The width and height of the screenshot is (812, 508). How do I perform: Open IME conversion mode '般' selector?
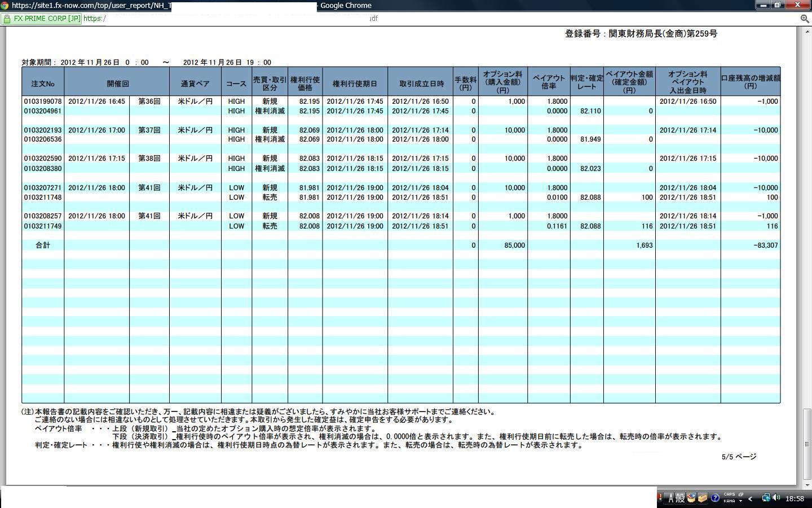pos(680,498)
